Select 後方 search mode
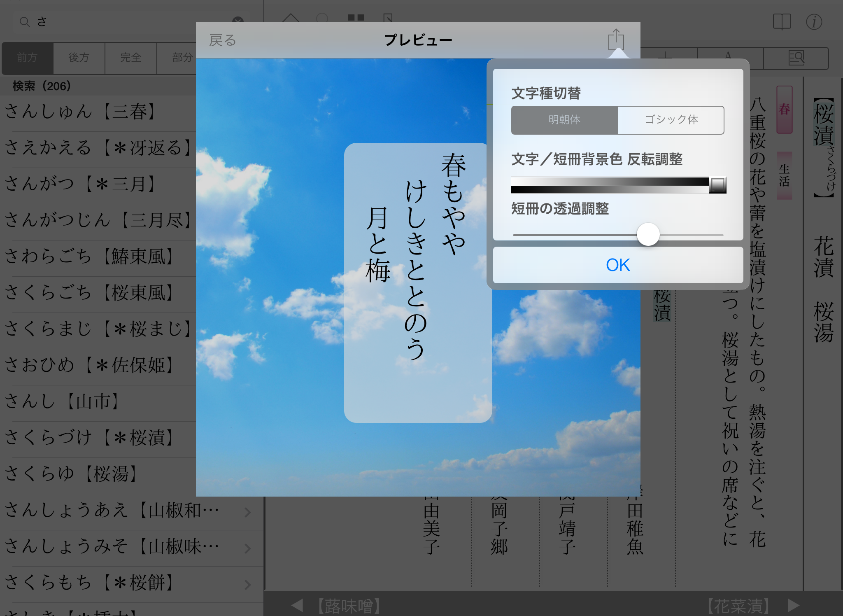The height and width of the screenshot is (616, 843). tap(79, 58)
